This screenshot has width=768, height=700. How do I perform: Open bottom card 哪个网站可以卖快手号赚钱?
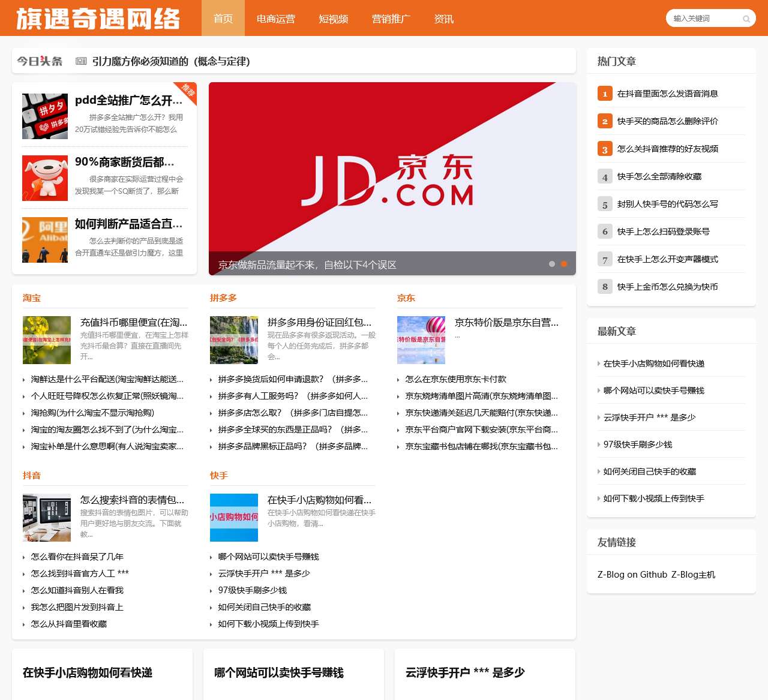pos(279,673)
